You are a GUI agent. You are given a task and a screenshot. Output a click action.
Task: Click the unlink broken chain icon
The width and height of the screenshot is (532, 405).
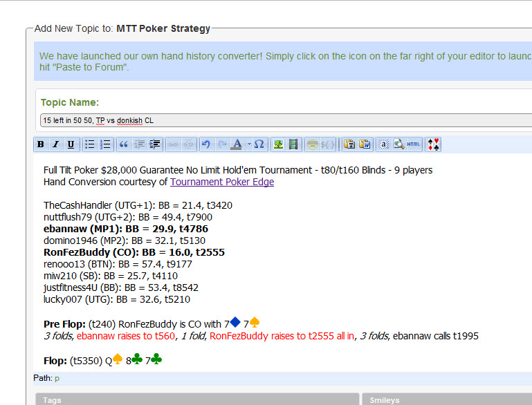coord(188,144)
